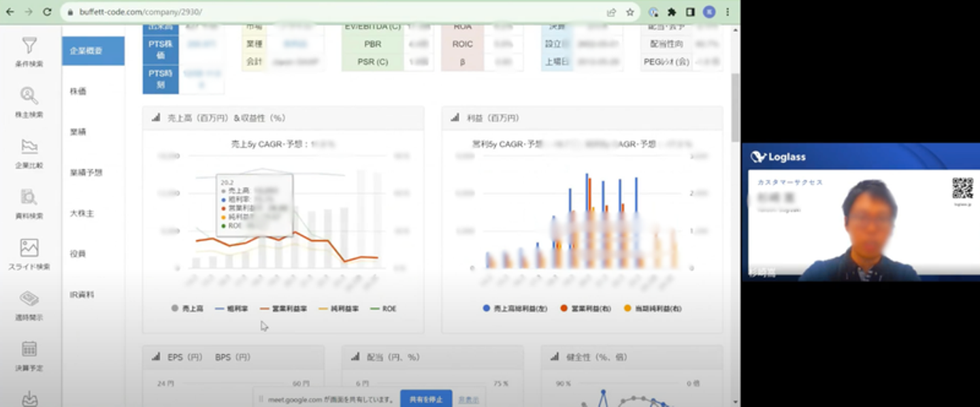980x407 pixels.
Task: Open スライド検索 image icon
Action: pyautogui.click(x=29, y=248)
